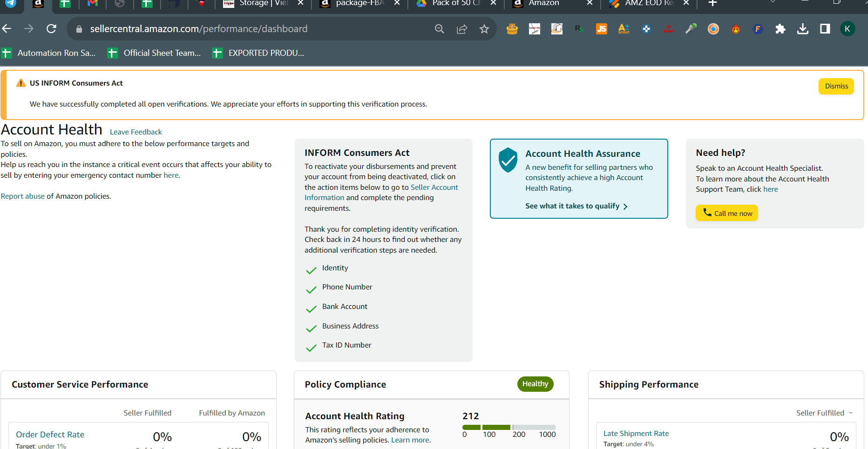Viewport: 868px width, 449px height.
Task: Click See what it takes to qualify
Action: (x=572, y=206)
